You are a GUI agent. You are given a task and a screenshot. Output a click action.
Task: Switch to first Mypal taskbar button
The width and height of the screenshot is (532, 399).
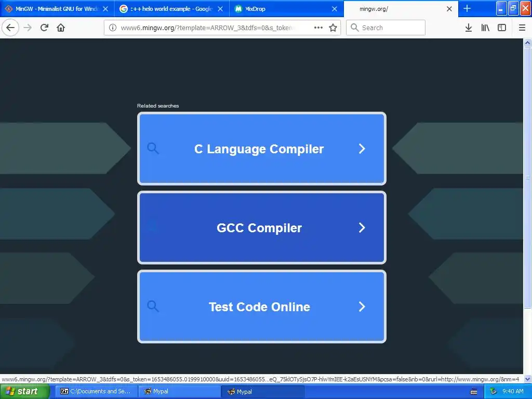click(179, 392)
